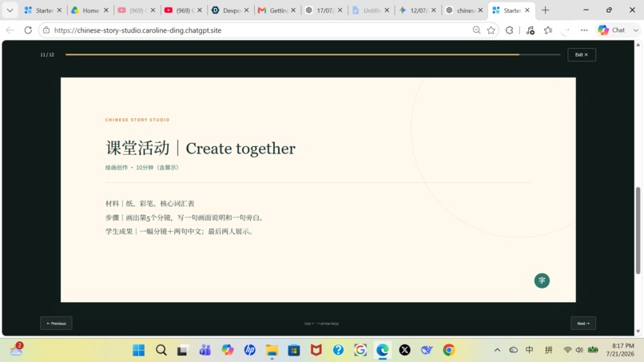The width and height of the screenshot is (644, 362).
Task: Open Microsoft Store from taskbar
Action: pyautogui.click(x=294, y=350)
